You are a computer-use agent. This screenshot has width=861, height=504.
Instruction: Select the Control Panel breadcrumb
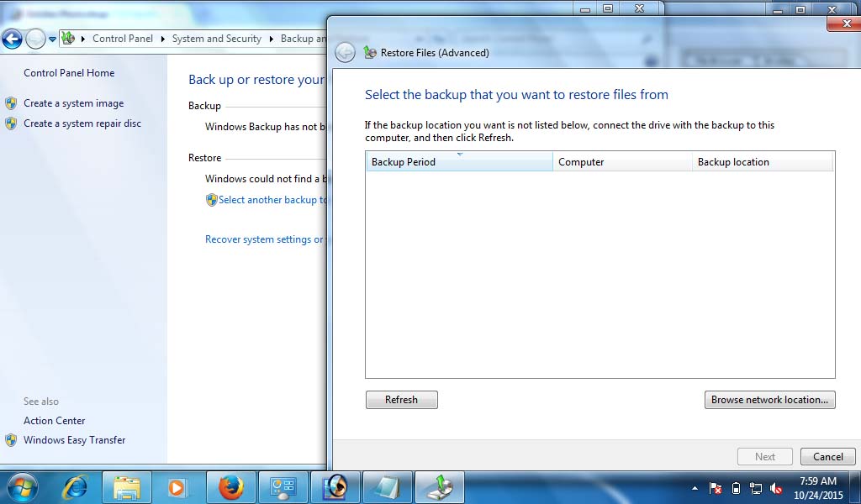pos(123,39)
